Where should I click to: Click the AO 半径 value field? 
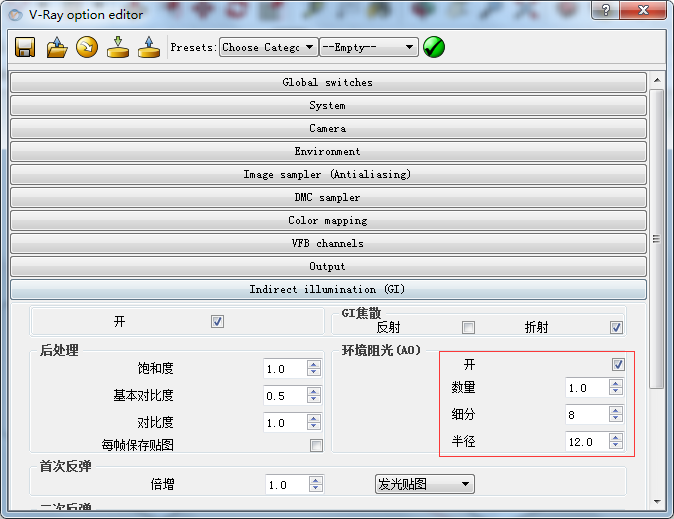[x=587, y=442]
